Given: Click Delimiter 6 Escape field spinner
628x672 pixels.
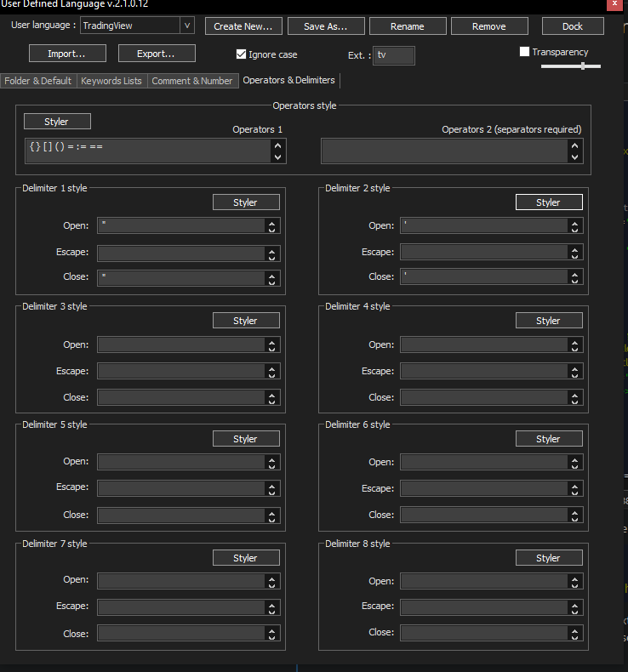Looking at the screenshot, I should pyautogui.click(x=575, y=489).
